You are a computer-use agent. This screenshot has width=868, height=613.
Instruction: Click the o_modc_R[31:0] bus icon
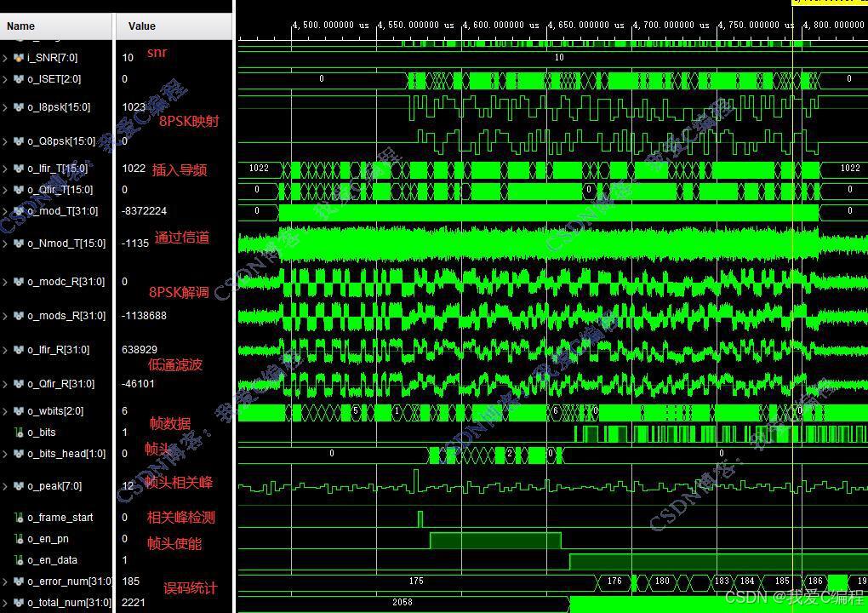[x=18, y=281]
